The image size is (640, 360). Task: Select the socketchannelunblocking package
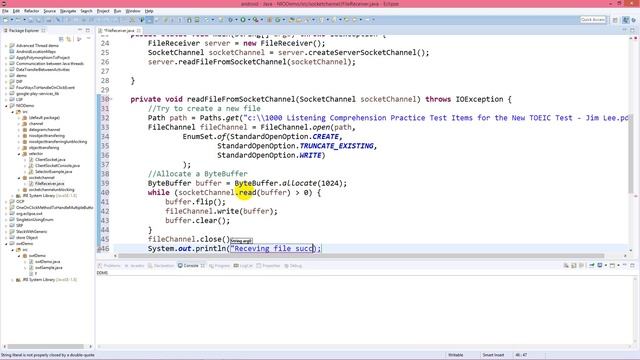(x=51, y=190)
